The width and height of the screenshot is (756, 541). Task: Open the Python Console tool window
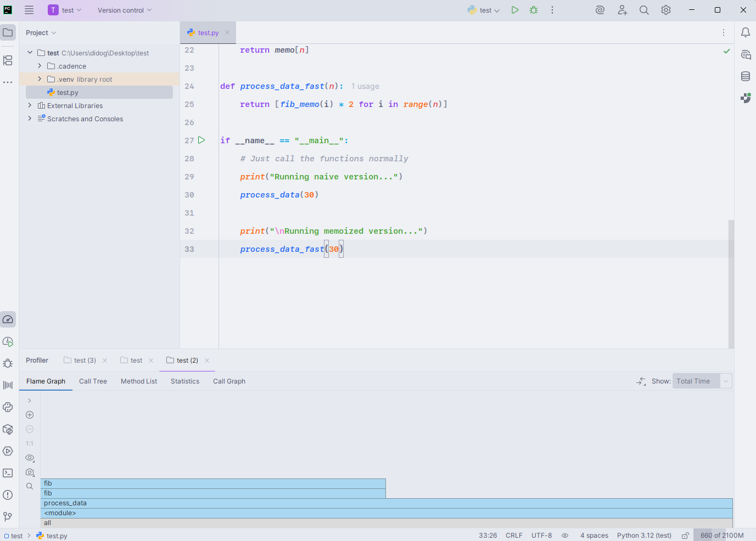coord(8,407)
